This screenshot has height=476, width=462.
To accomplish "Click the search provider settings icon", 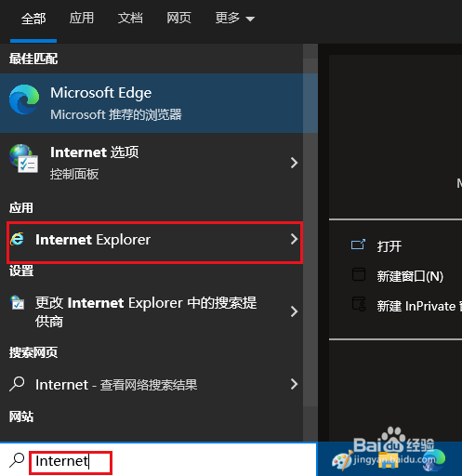I will [17, 302].
